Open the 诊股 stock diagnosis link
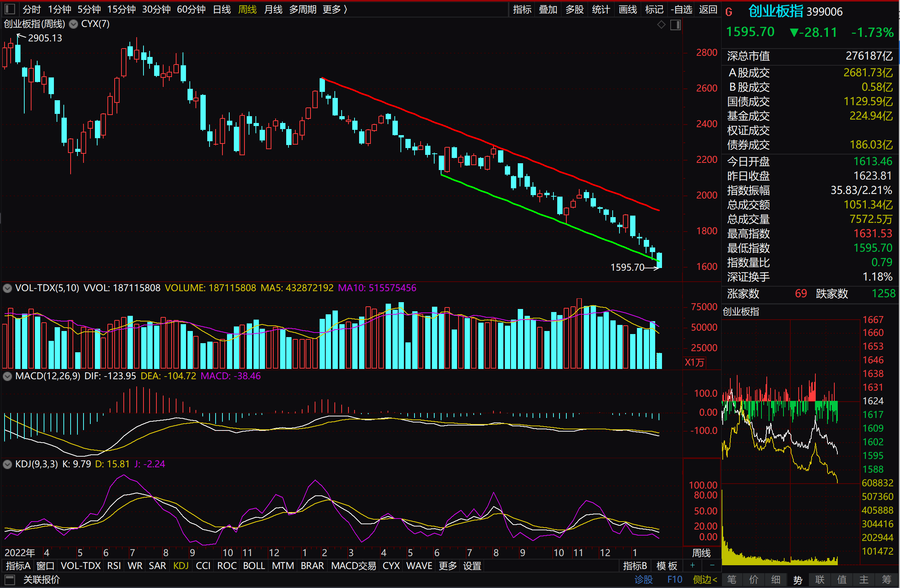The width and height of the screenshot is (900, 588). click(x=644, y=580)
